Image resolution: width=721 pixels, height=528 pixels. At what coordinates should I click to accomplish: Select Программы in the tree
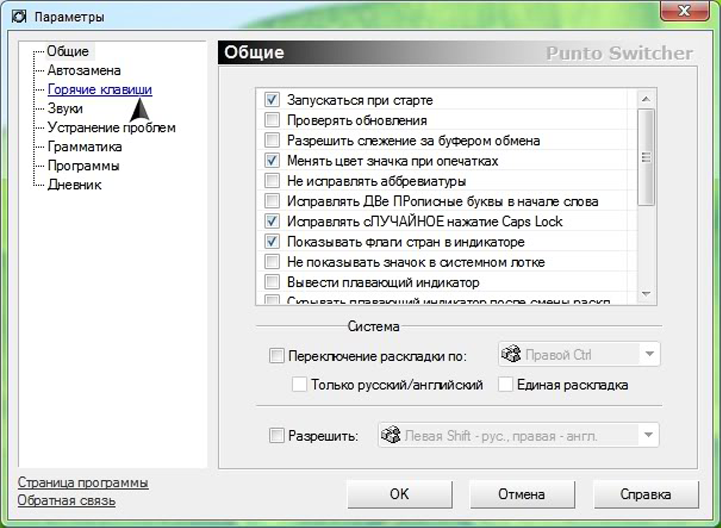[83, 166]
